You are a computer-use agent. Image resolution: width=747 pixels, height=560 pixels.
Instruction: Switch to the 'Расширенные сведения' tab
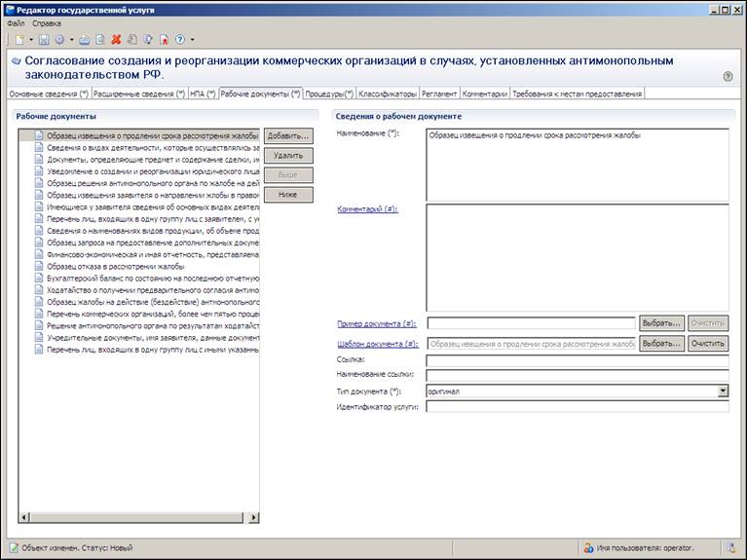coord(139,93)
